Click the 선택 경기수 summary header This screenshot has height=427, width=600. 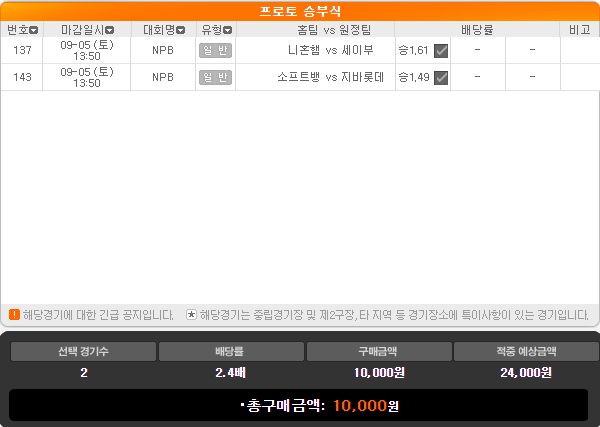tap(83, 351)
